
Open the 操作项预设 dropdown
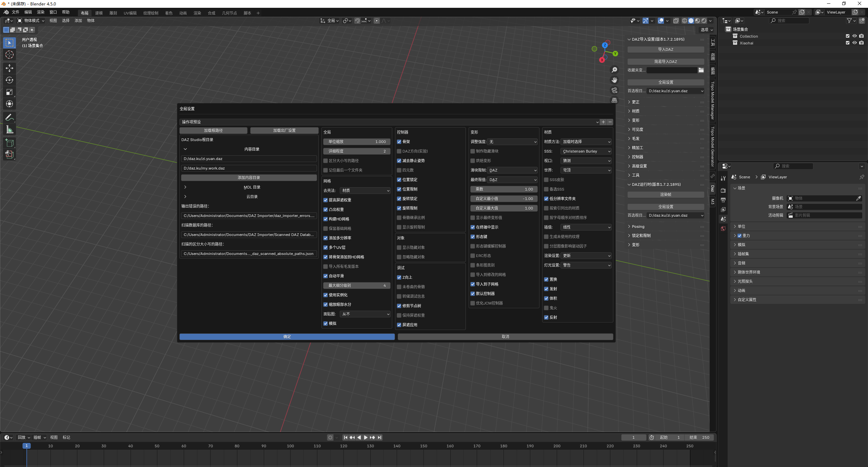point(389,122)
